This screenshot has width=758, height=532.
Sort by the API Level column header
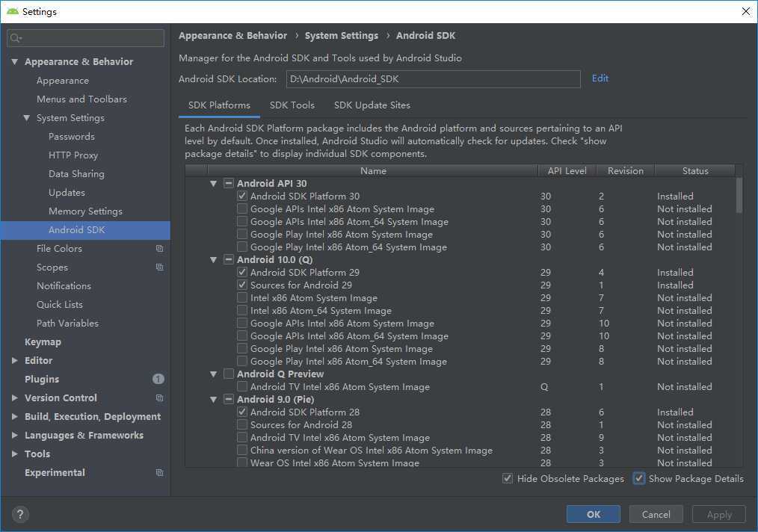567,170
